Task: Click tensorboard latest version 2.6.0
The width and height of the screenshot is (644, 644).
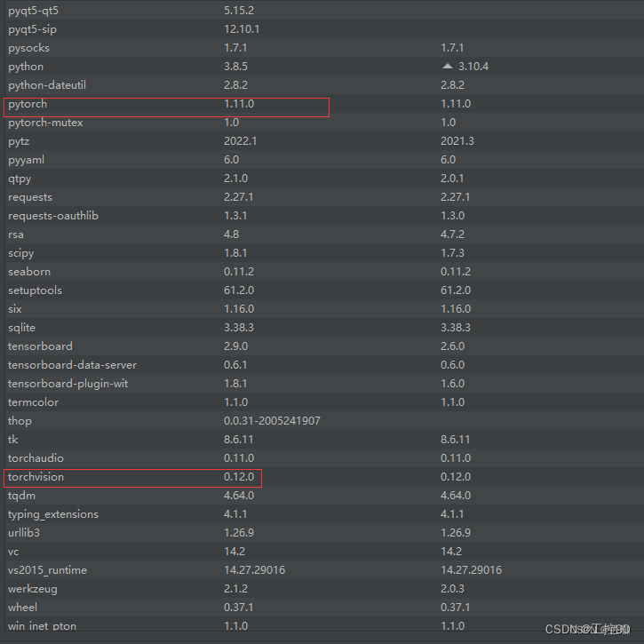Action: 453,346
